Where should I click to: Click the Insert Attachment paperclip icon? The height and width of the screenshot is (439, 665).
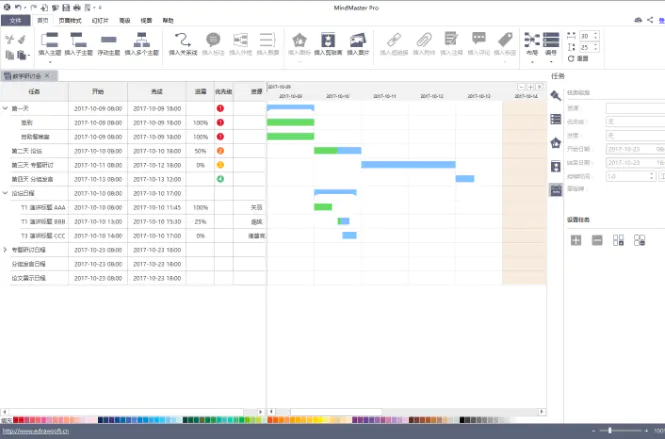pyautogui.click(x=424, y=40)
